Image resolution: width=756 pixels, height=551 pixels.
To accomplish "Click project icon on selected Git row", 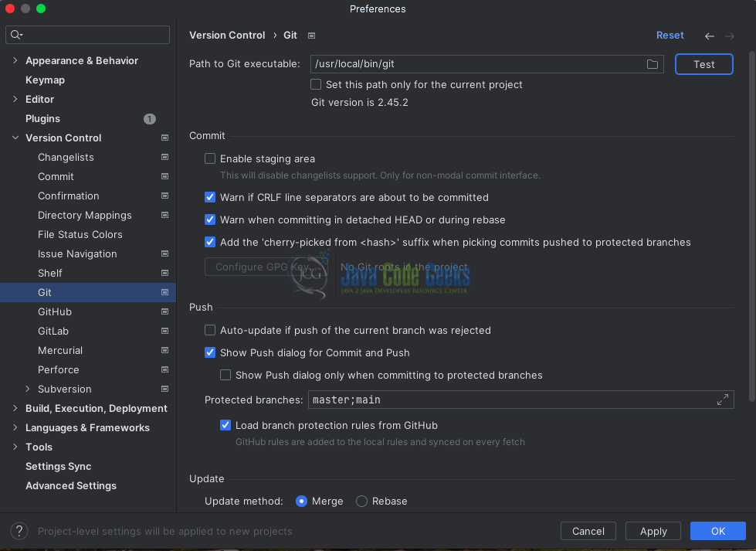I will [x=165, y=292].
